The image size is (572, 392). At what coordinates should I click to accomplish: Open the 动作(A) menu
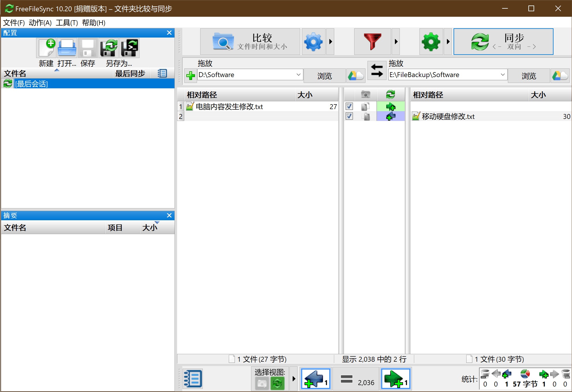coord(40,23)
